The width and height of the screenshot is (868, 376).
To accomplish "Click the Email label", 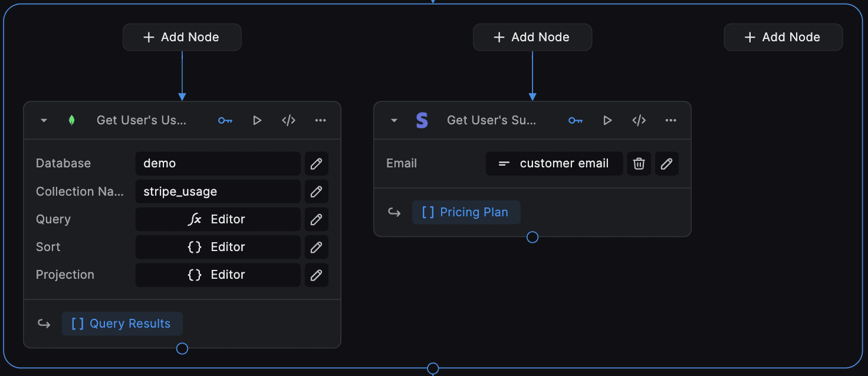I will click(x=402, y=163).
